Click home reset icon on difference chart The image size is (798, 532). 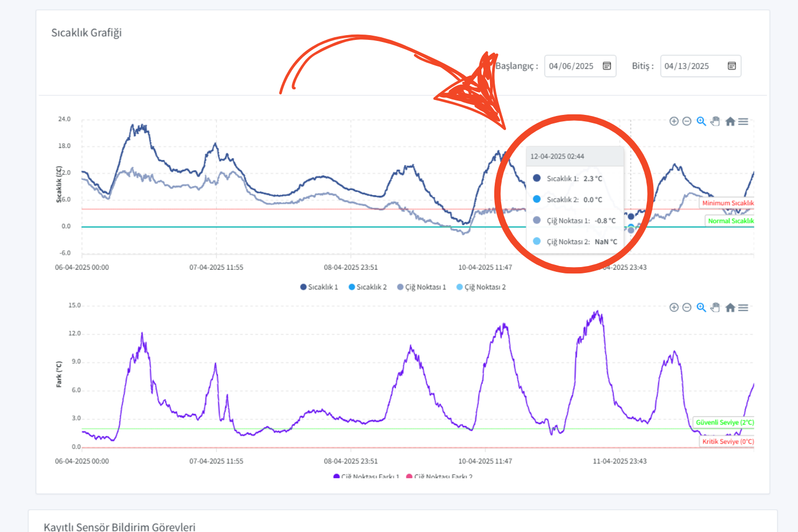(729, 307)
